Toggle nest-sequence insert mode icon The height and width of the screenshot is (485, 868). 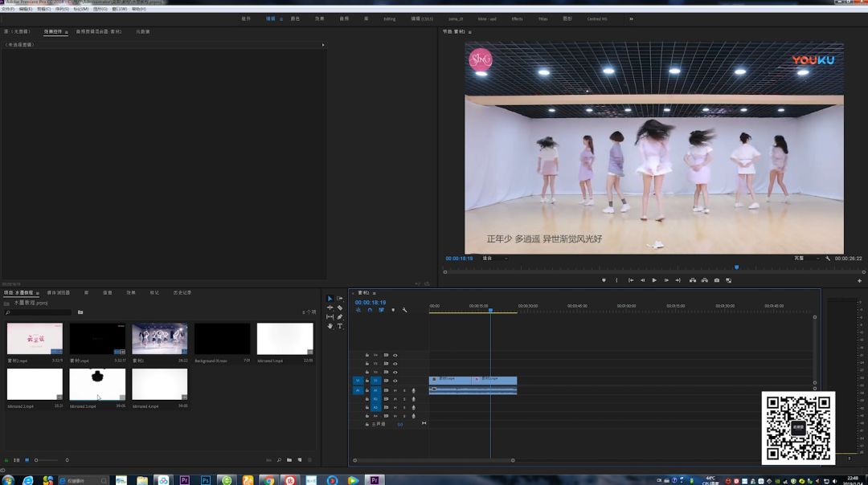click(x=358, y=310)
